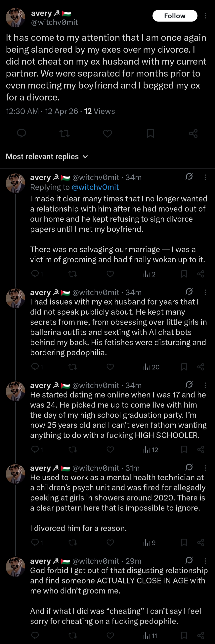
Task: Reply to the last reply about cheating
Action: tap(35, 635)
